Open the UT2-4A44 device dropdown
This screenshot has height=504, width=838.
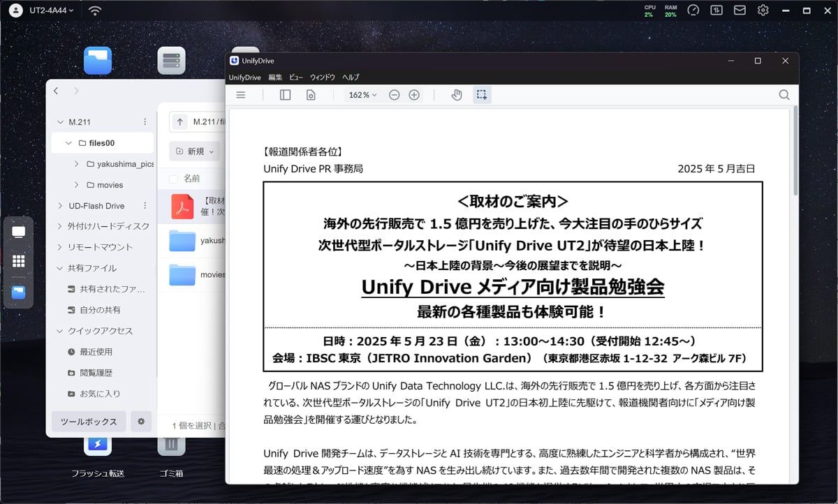[52, 10]
